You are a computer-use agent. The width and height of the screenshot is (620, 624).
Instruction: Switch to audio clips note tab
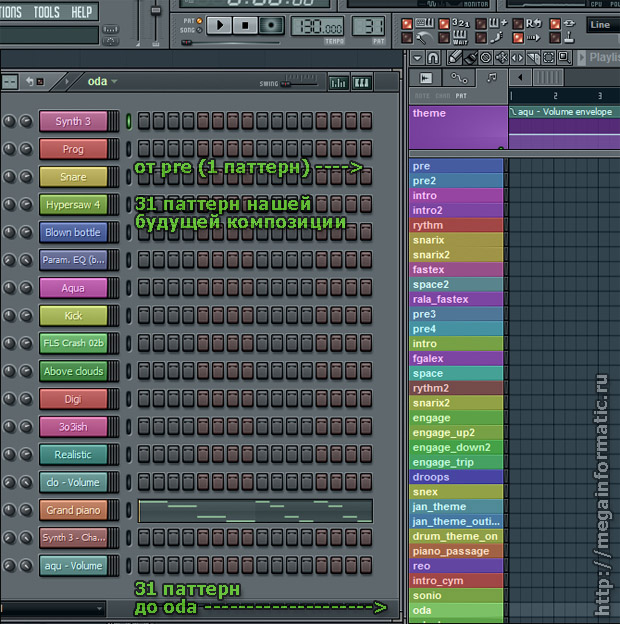pyautogui.click(x=492, y=78)
